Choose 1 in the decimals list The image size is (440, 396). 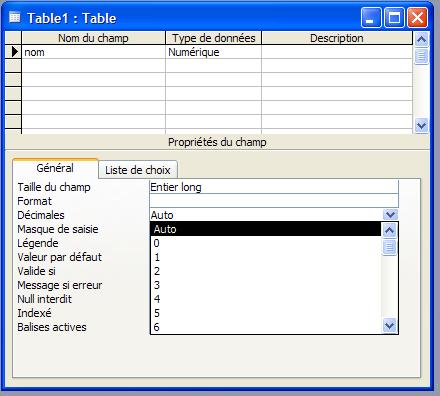point(266,257)
